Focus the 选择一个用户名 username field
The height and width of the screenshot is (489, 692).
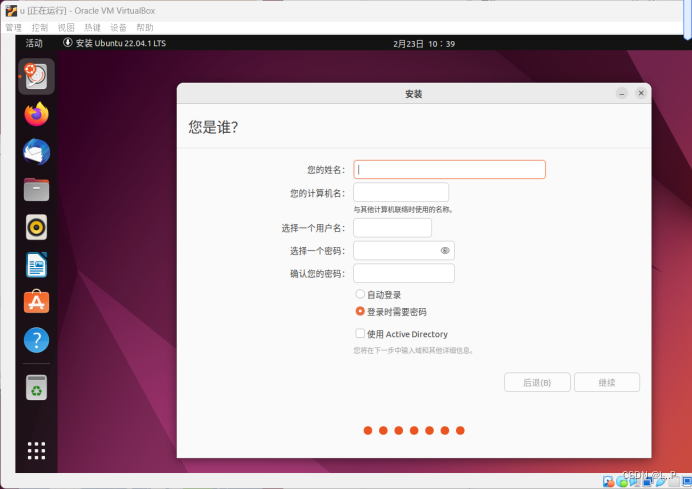pos(392,228)
